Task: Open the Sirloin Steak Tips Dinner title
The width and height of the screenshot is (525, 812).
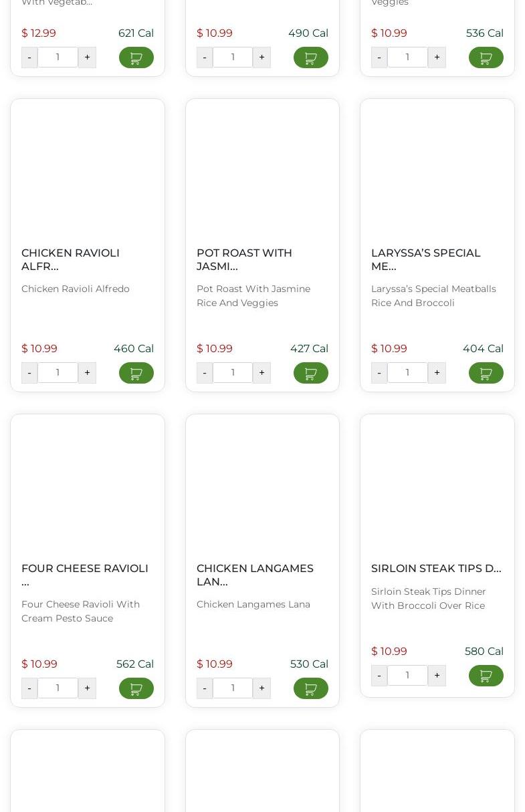Action: click(435, 569)
